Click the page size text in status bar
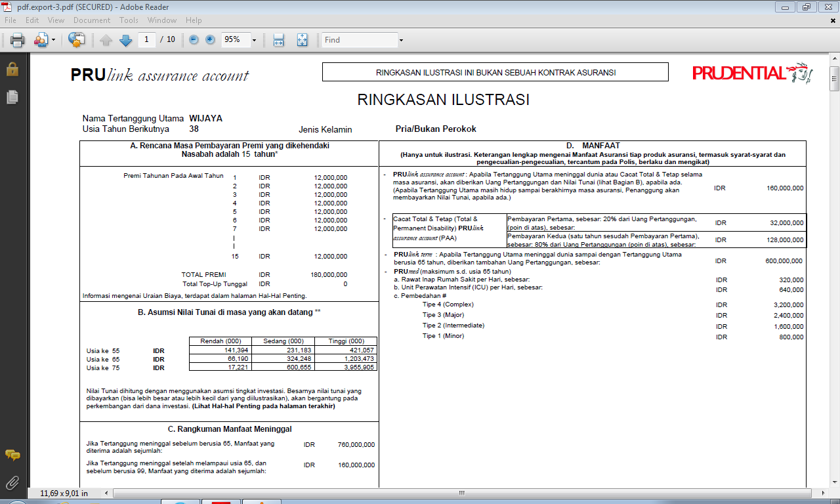The width and height of the screenshot is (840, 504). point(64,493)
